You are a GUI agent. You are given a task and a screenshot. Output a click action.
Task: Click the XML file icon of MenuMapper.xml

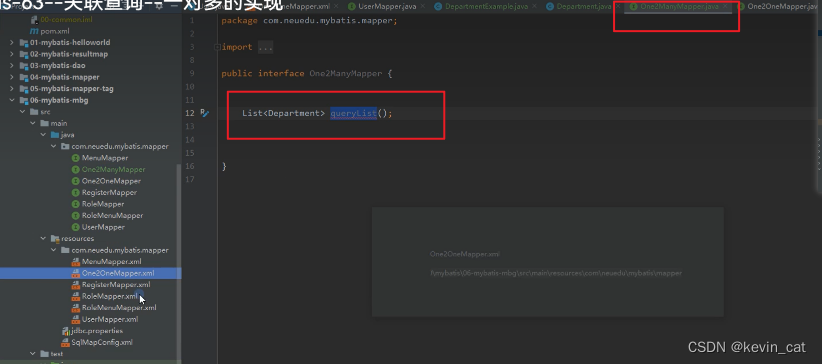[75, 262]
